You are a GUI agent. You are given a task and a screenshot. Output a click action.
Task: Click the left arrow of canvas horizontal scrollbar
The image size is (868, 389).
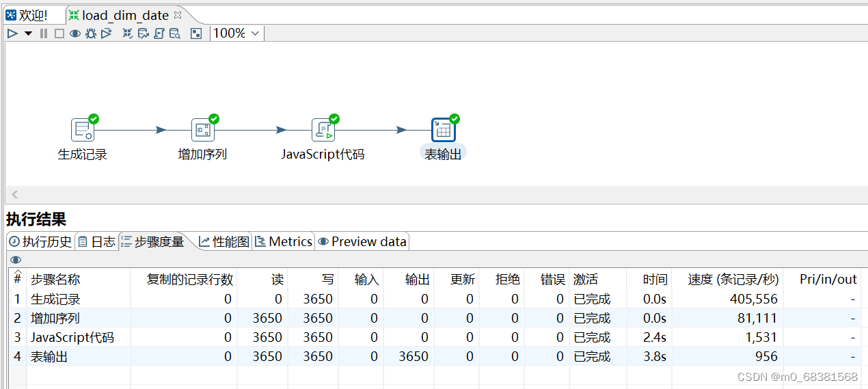point(14,195)
